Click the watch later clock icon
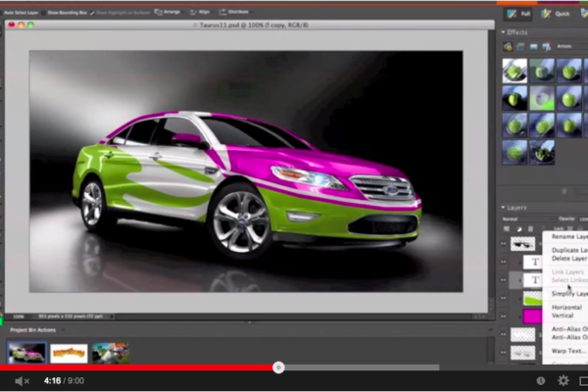Screen dimensions: 588x392 pyautogui.click(x=540, y=380)
